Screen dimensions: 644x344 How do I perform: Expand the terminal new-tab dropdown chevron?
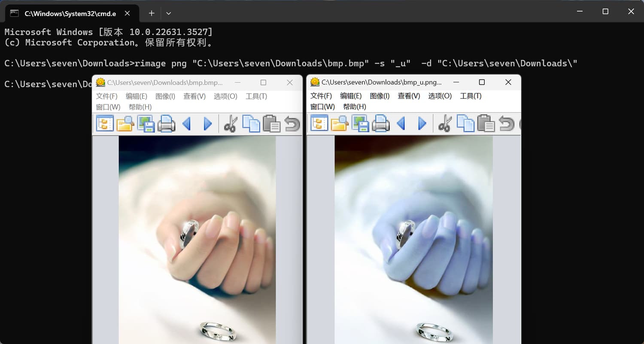tap(169, 13)
